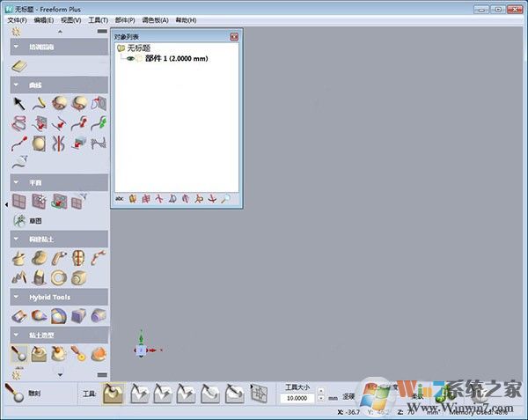Click the top gear palette settings icon
Image resolution: width=528 pixels, height=420 pixels.
click(x=16, y=32)
